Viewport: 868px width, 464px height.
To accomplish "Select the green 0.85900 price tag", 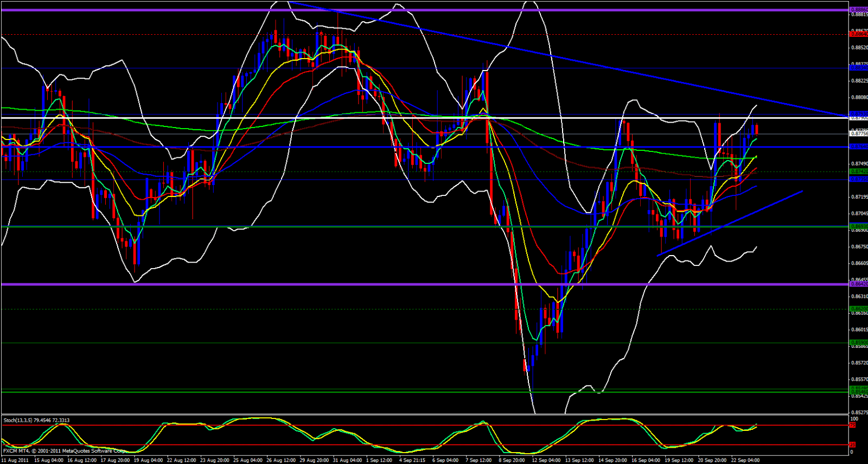I will (858, 342).
